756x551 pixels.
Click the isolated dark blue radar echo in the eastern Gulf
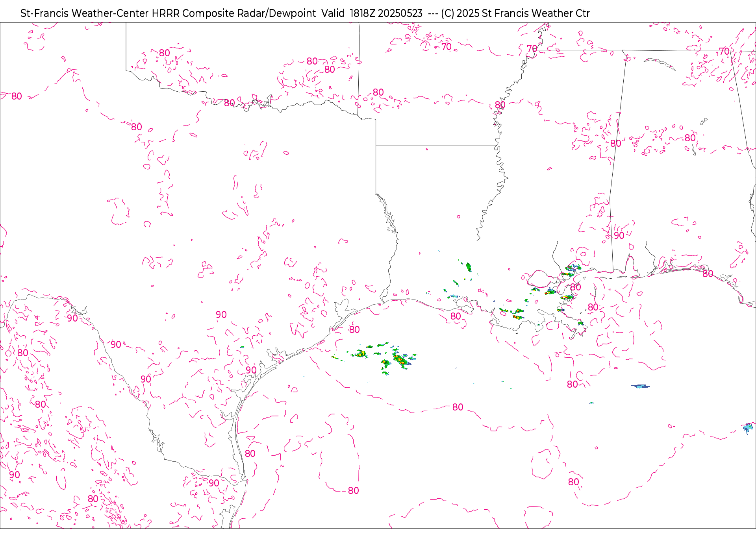click(640, 386)
